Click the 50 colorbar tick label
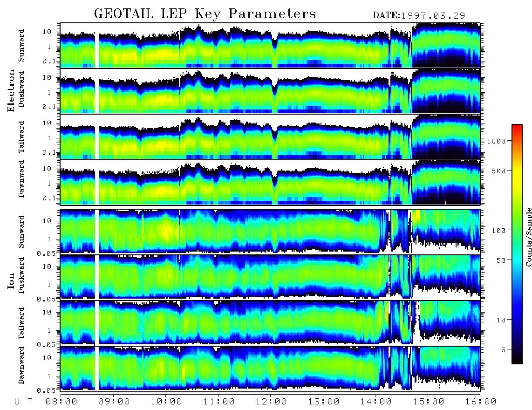The height and width of the screenshot is (410, 532). (501, 260)
